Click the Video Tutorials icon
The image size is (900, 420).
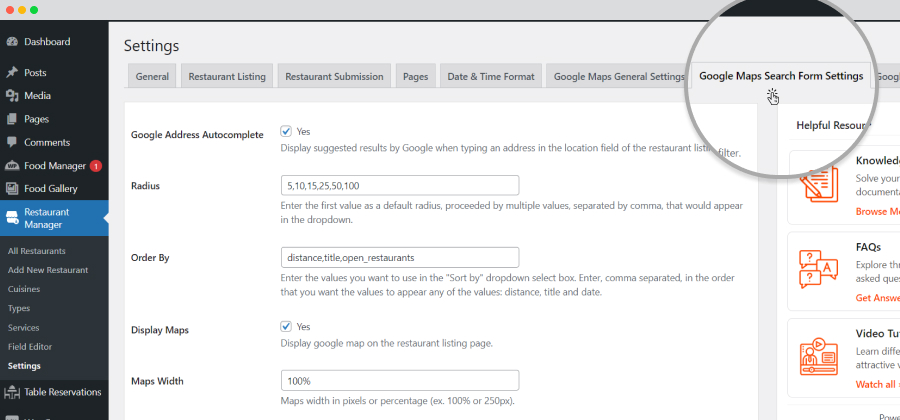pos(818,356)
